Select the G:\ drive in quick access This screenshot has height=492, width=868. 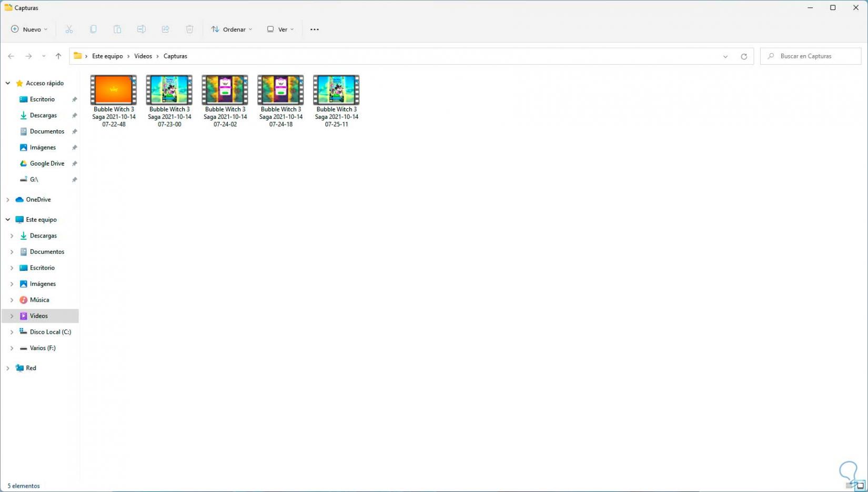click(x=34, y=180)
